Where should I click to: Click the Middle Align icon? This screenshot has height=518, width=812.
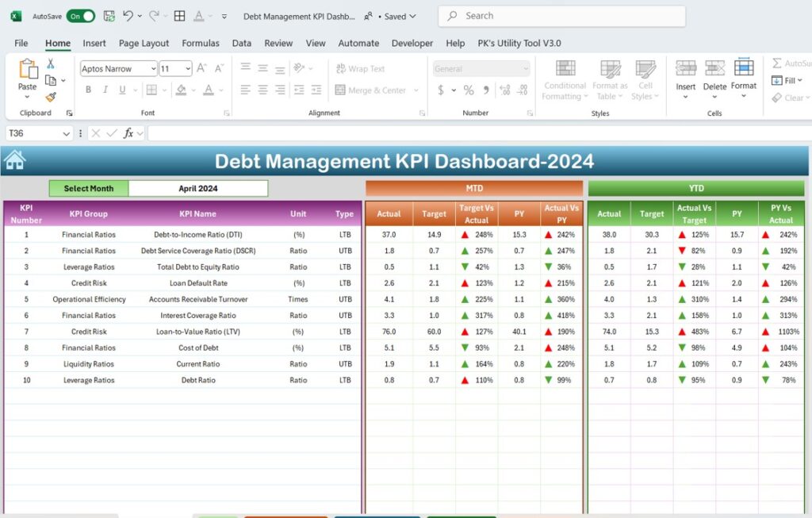pos(262,68)
